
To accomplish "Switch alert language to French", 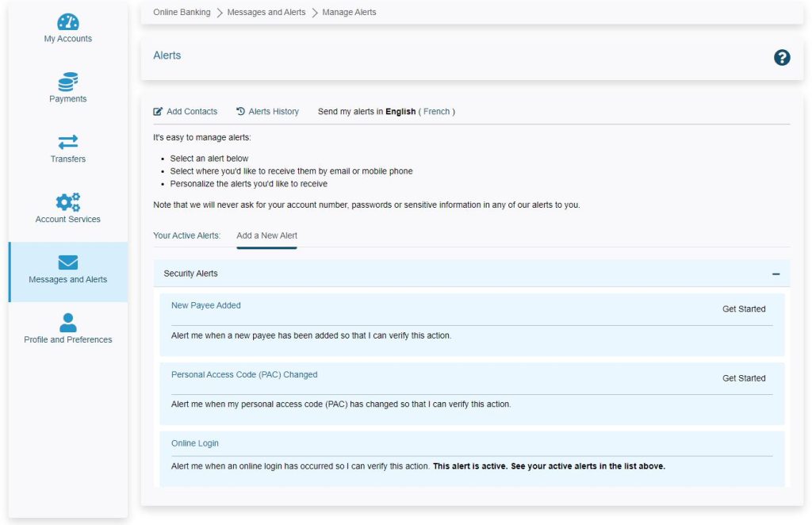I will (x=436, y=111).
